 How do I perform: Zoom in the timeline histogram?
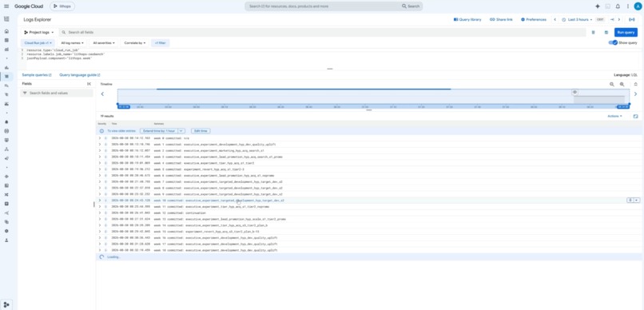[622, 84]
